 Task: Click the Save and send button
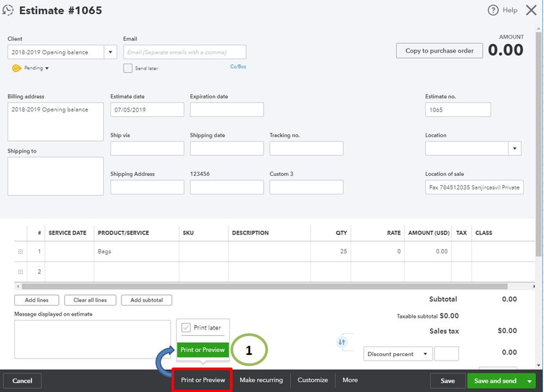point(496,381)
